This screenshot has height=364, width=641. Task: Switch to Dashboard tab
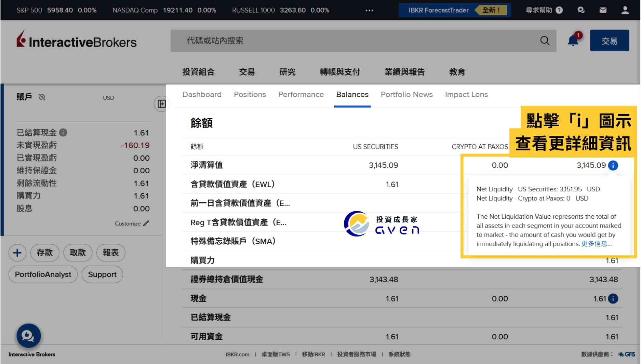pyautogui.click(x=202, y=94)
